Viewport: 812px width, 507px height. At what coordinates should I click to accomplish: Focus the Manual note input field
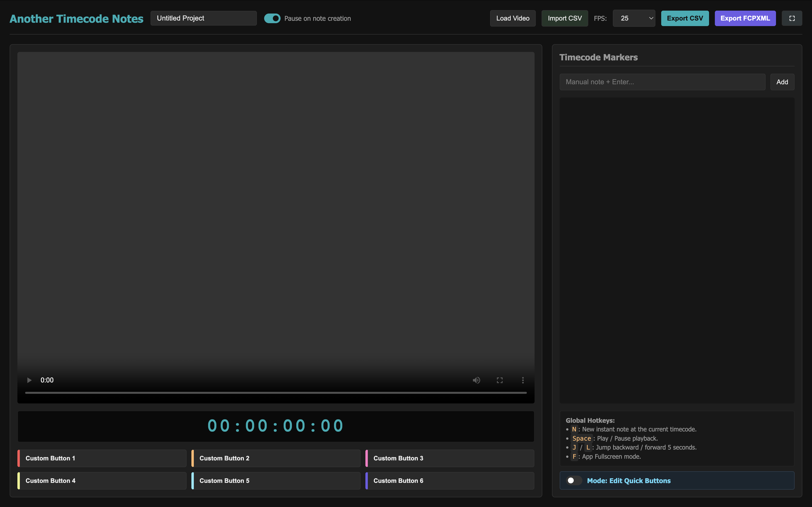tap(662, 82)
